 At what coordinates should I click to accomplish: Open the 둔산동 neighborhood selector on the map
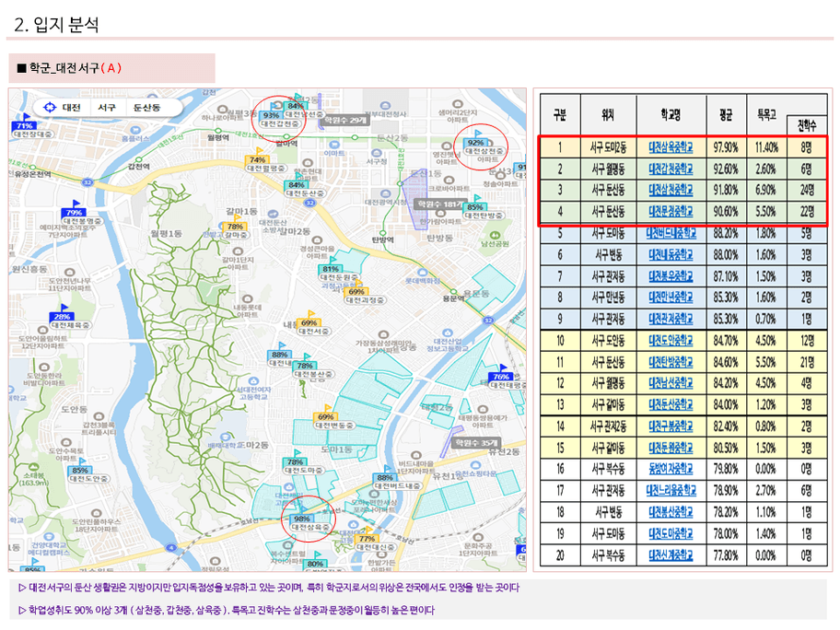click(x=146, y=107)
